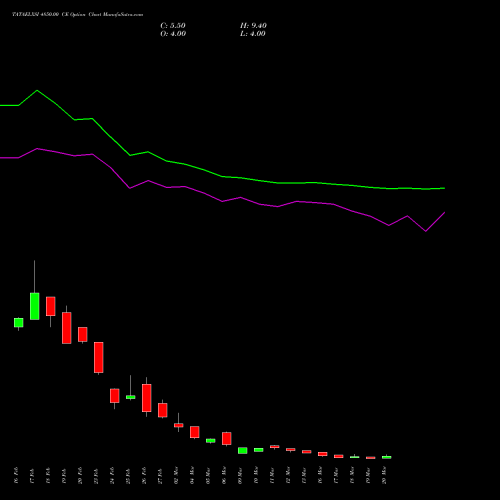
Task: Select the 20 Mar date label
Action: coord(384,475)
